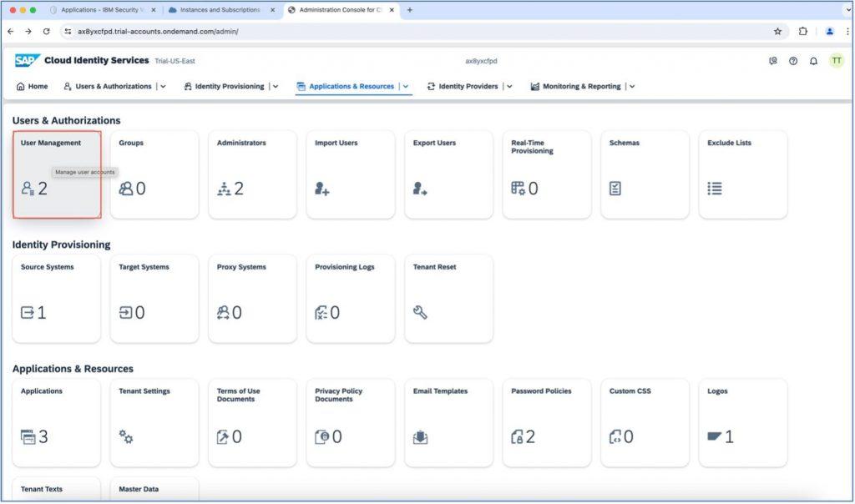This screenshot has width=855, height=504.
Task: Click the Import Users icon
Action: tap(321, 189)
